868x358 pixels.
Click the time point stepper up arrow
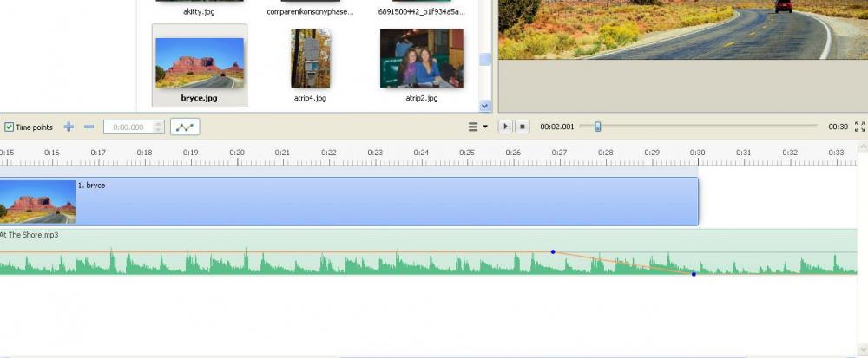pyautogui.click(x=158, y=123)
